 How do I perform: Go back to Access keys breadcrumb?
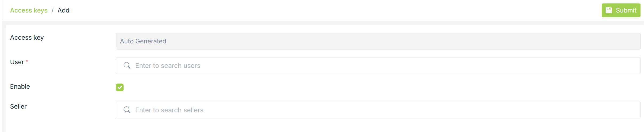tap(29, 10)
